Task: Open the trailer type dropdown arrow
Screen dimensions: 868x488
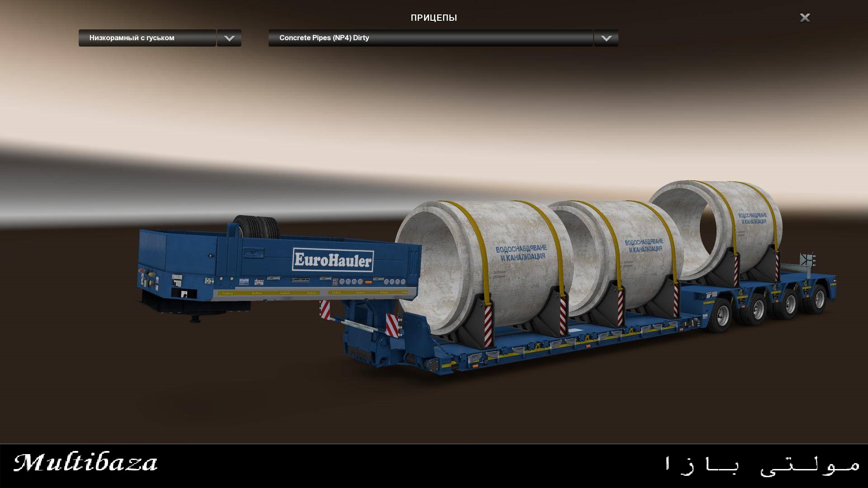Action: coord(229,38)
